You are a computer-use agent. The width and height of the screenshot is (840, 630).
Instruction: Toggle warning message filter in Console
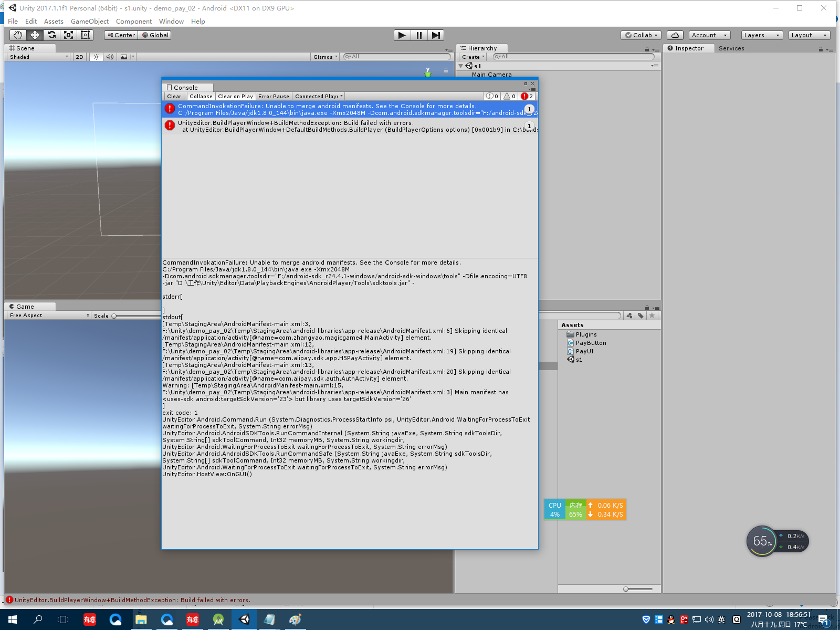509,96
